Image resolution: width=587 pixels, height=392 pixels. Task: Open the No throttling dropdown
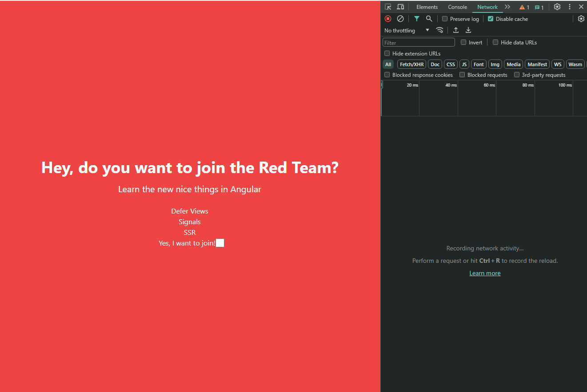click(x=407, y=30)
